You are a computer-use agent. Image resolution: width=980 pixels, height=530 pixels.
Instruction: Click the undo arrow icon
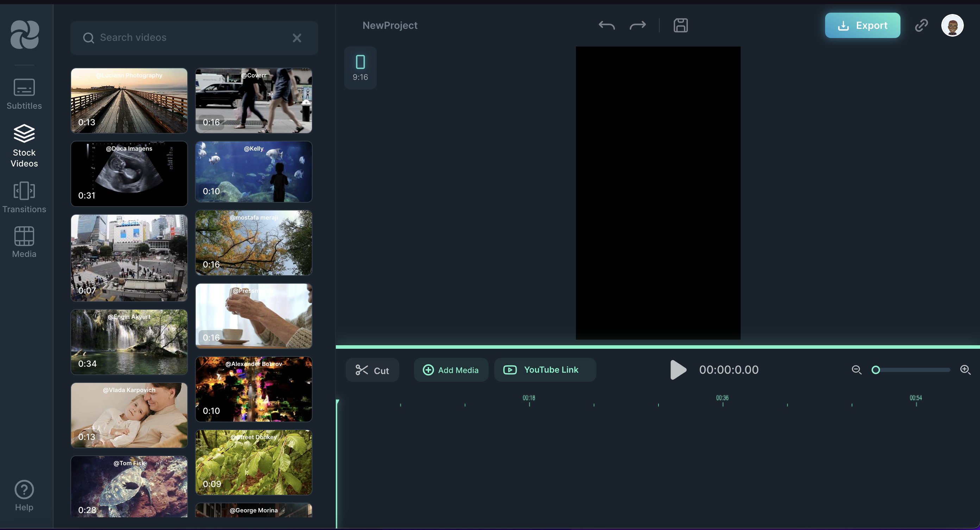click(606, 25)
